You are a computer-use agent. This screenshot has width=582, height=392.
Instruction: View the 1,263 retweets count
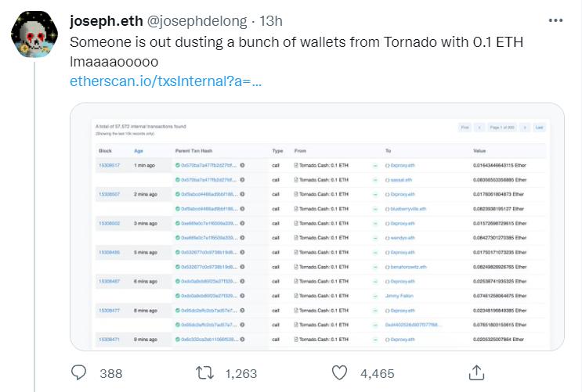(240, 374)
